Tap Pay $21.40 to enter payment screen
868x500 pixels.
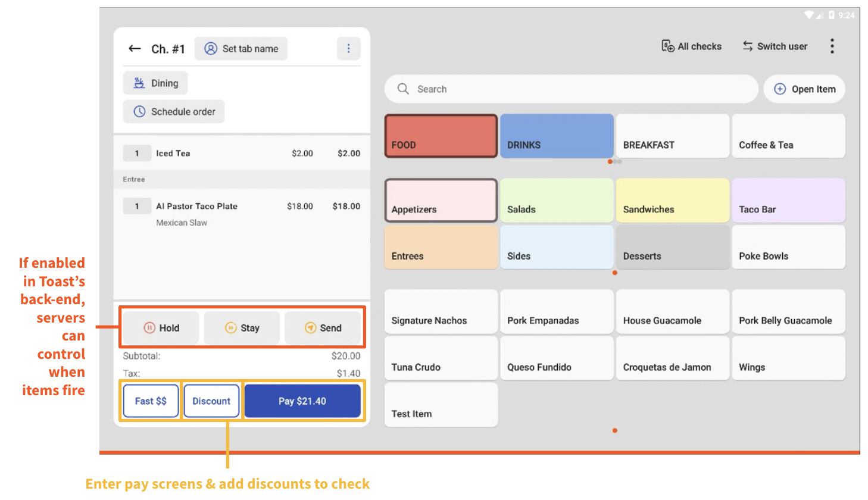coord(302,401)
